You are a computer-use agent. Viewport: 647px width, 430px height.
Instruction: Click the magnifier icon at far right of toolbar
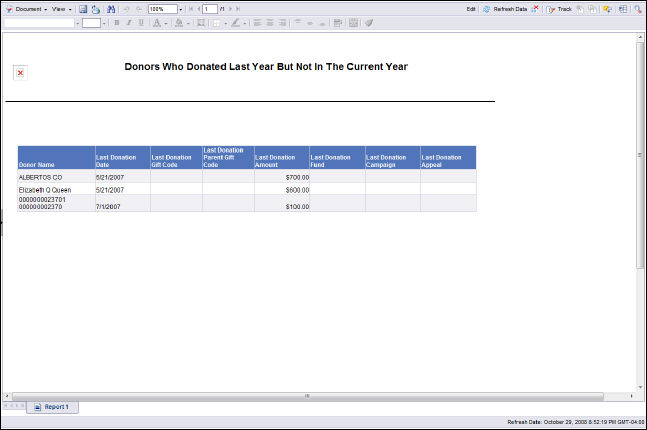(x=638, y=8)
